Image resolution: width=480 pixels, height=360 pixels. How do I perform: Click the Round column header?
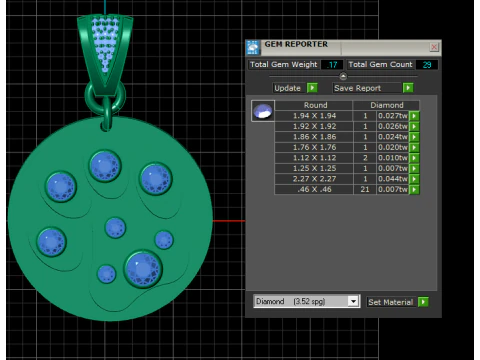314,105
